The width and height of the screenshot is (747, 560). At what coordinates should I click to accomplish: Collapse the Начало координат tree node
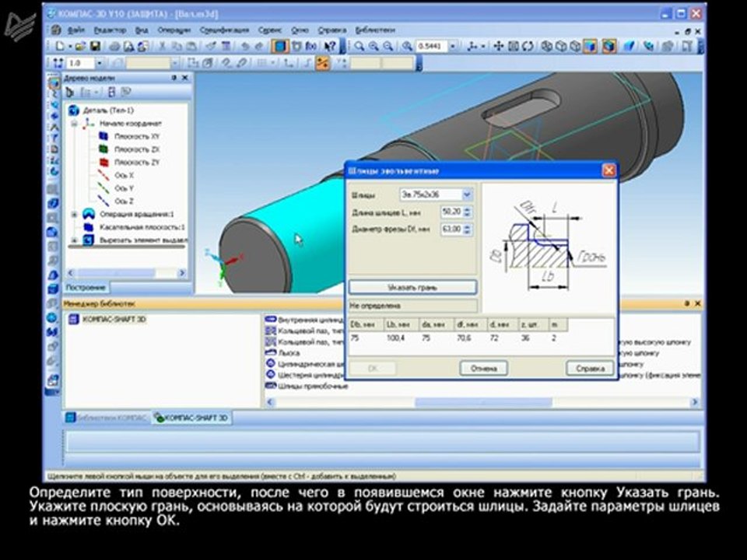click(75, 124)
